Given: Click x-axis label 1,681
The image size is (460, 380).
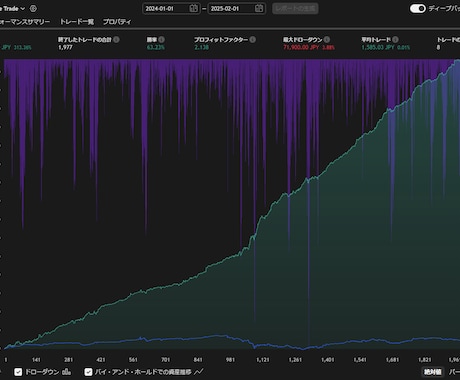Looking at the screenshot, I should click(392, 360).
